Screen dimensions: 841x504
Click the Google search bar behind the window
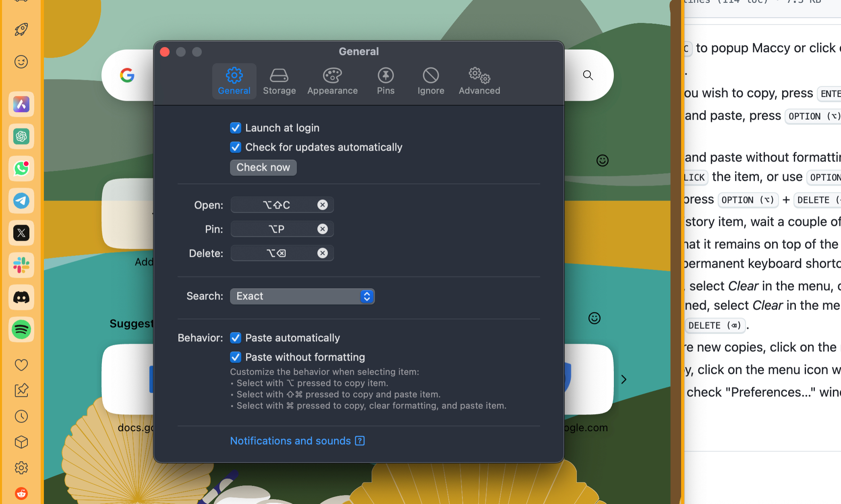(133, 75)
